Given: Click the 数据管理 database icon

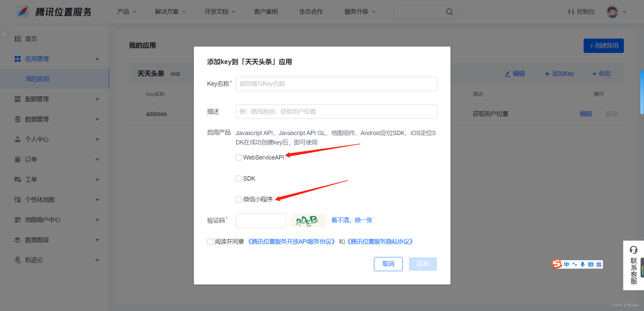Looking at the screenshot, I should point(18,119).
